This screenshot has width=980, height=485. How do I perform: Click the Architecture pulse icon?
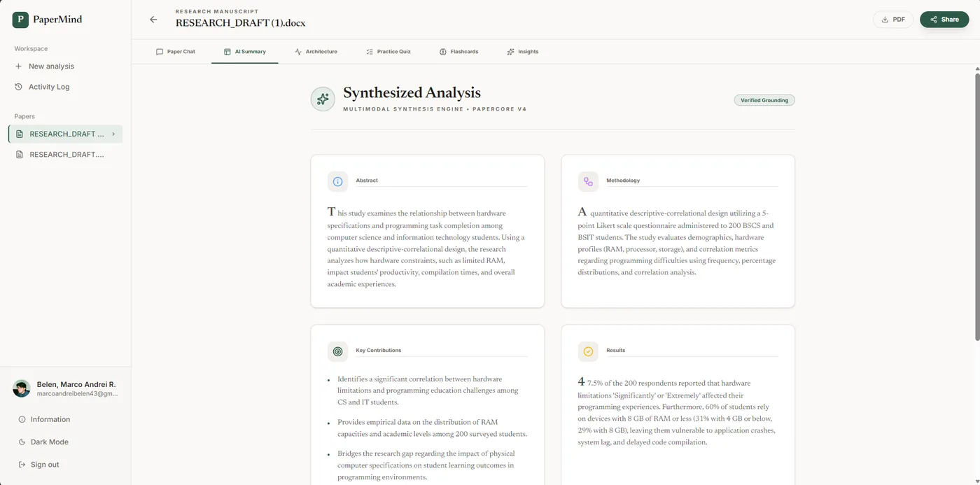click(x=298, y=52)
